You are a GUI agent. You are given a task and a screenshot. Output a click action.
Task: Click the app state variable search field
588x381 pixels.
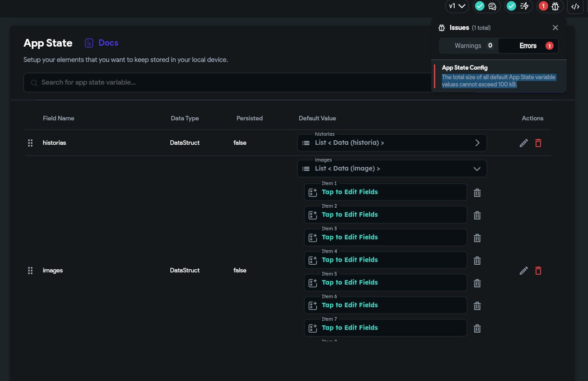[226, 82]
